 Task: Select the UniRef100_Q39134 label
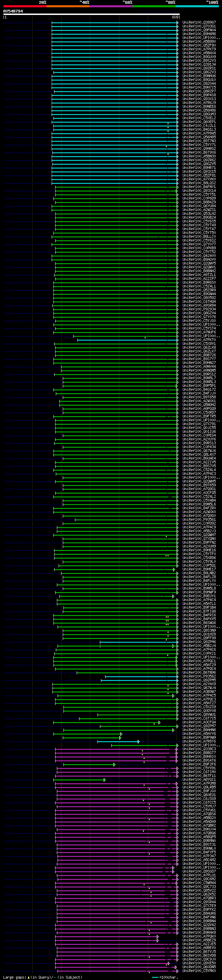pos(199,64)
